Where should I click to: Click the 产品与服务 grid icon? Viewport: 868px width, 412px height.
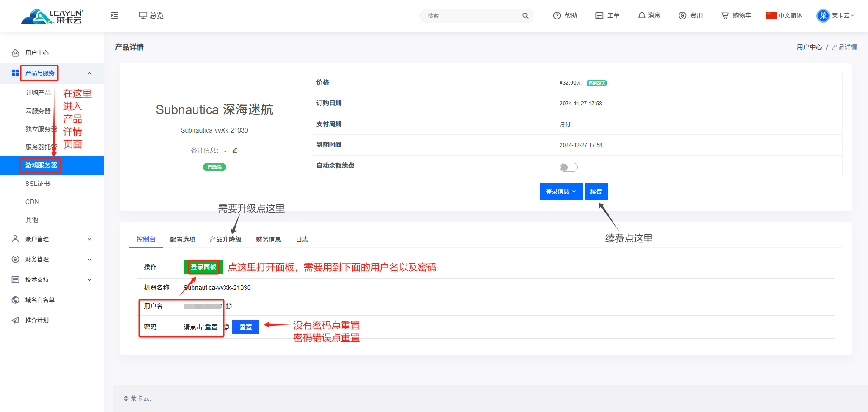[x=15, y=73]
